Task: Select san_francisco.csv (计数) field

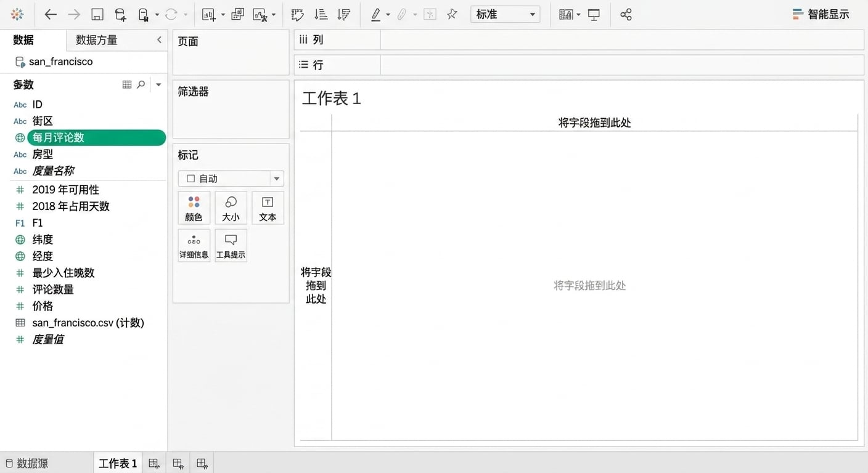Action: [x=88, y=323]
